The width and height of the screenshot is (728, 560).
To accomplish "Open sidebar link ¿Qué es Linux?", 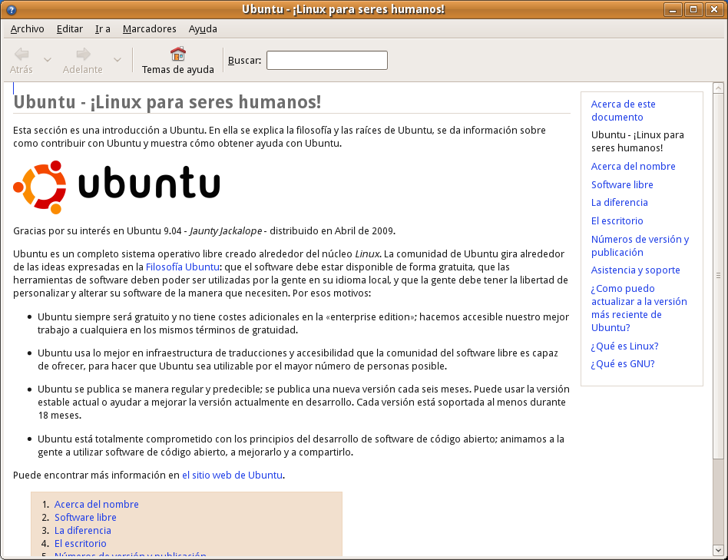I will [x=624, y=346].
